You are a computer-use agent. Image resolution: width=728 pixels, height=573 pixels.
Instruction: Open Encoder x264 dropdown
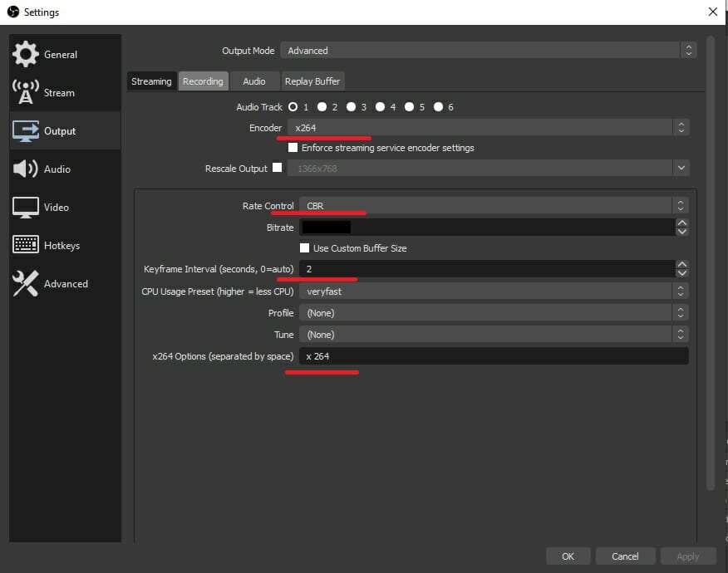pos(489,128)
